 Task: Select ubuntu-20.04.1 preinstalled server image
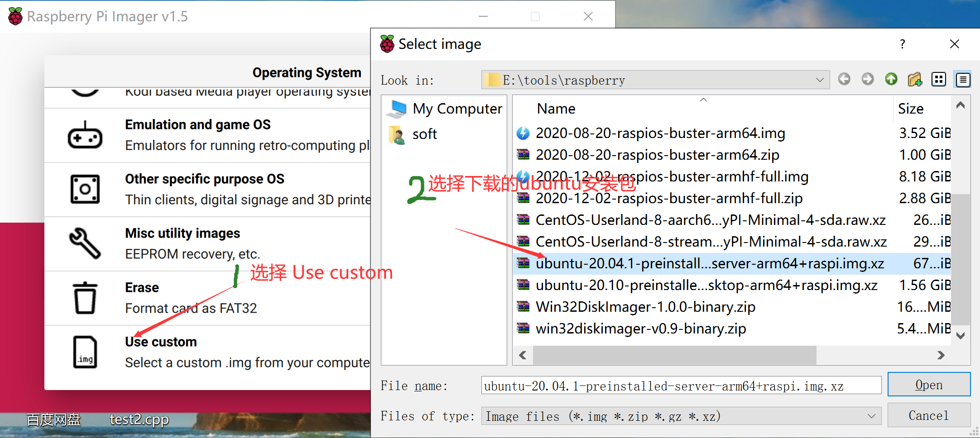[x=710, y=264]
